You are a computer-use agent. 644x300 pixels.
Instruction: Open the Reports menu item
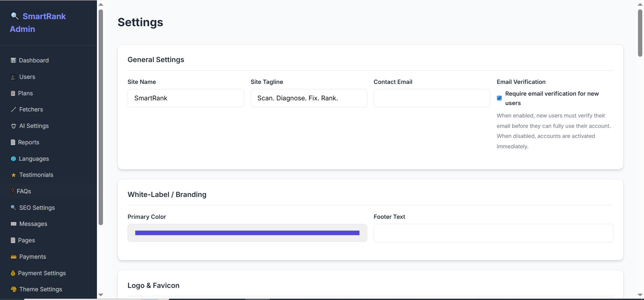click(x=29, y=142)
